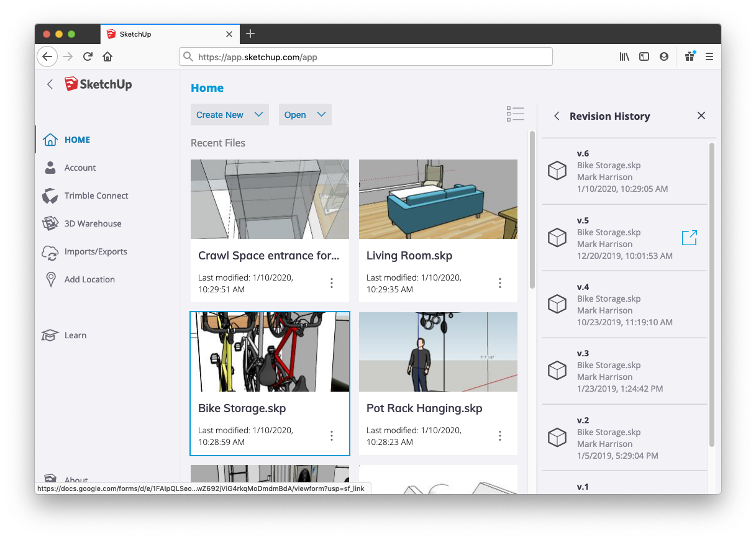Viewport: 756px width, 540px height.
Task: Click the Add Location pin icon
Action: pos(50,279)
